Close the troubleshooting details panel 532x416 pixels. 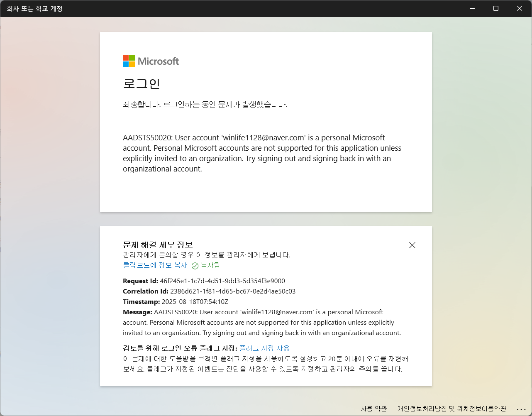pos(412,245)
